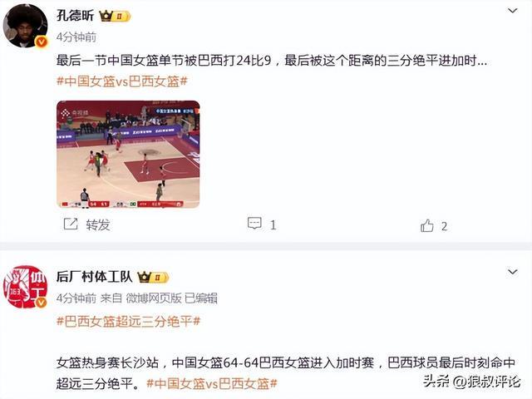Open the #中国女篮vs巴西女篮# tag in second post
This screenshot has width=532, height=399.
click(x=212, y=384)
